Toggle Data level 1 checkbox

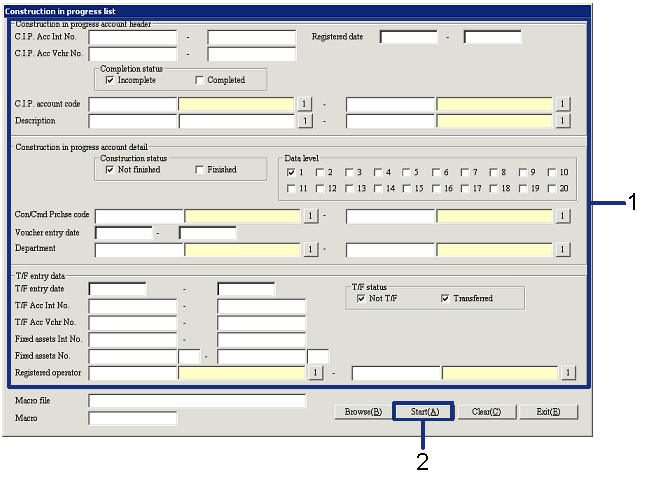point(291,172)
